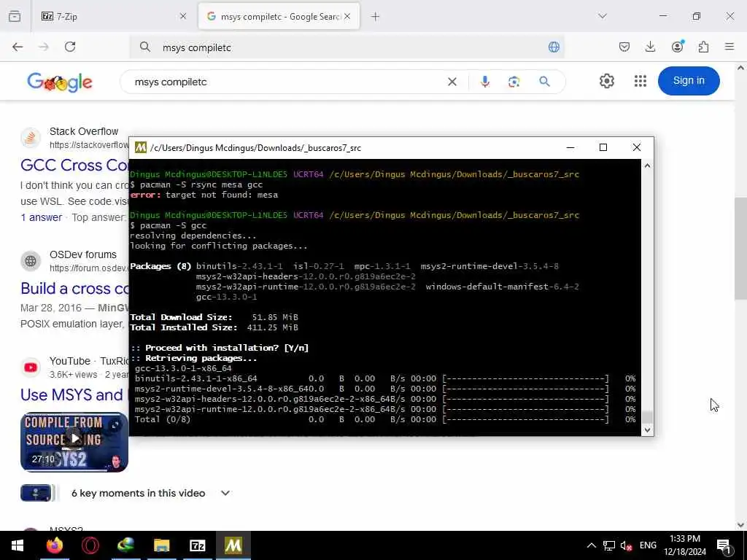Image resolution: width=747 pixels, height=560 pixels.
Task: Go back to previous page
Action: (18, 47)
